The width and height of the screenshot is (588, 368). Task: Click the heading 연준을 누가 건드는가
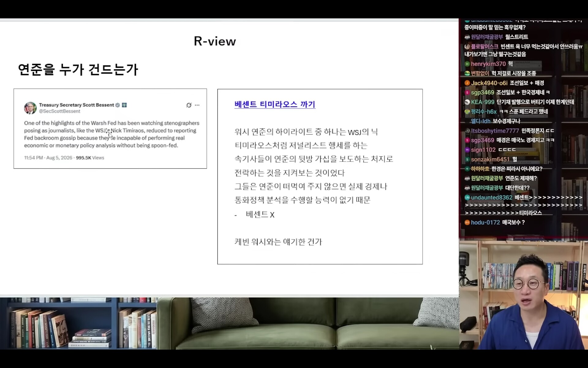(78, 70)
